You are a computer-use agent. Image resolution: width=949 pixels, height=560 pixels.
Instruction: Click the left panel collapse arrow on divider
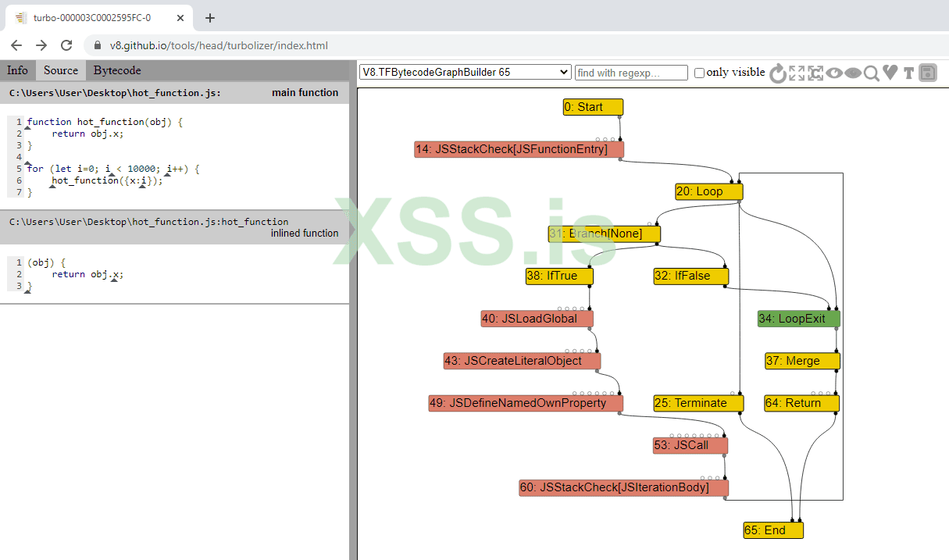click(353, 230)
